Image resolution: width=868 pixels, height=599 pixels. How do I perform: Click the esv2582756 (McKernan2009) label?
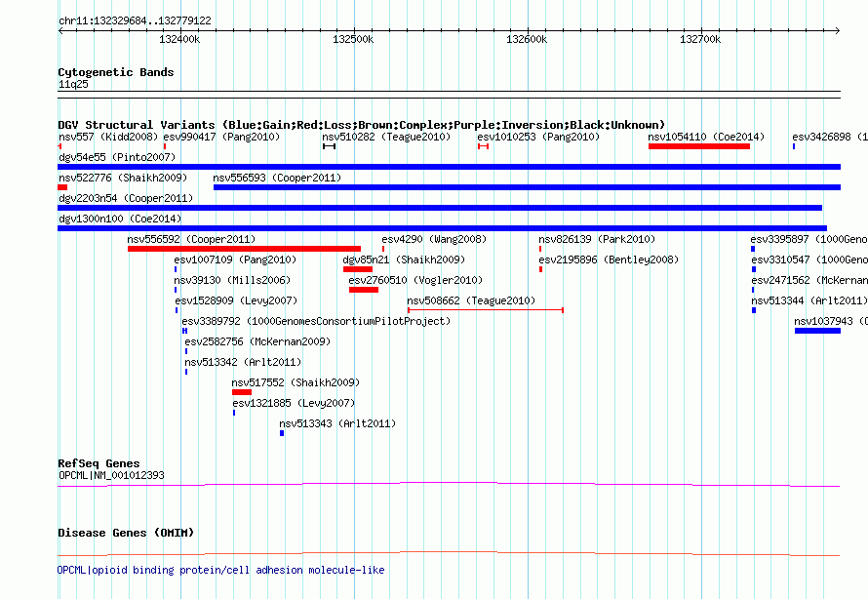(257, 341)
